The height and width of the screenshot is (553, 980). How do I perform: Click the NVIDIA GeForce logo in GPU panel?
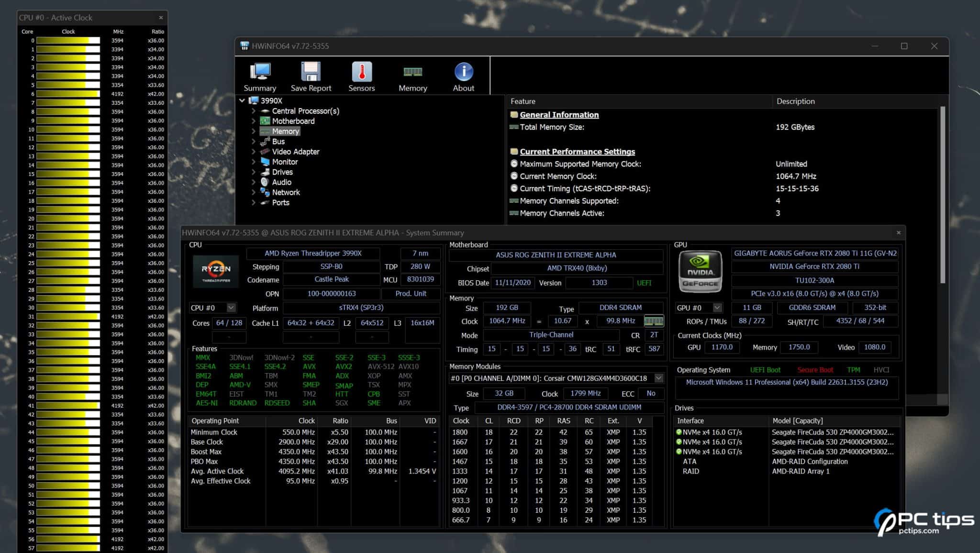[700, 271]
